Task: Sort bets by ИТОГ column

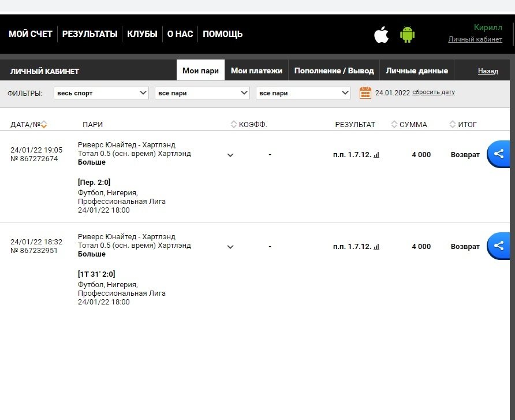Action: (x=453, y=124)
